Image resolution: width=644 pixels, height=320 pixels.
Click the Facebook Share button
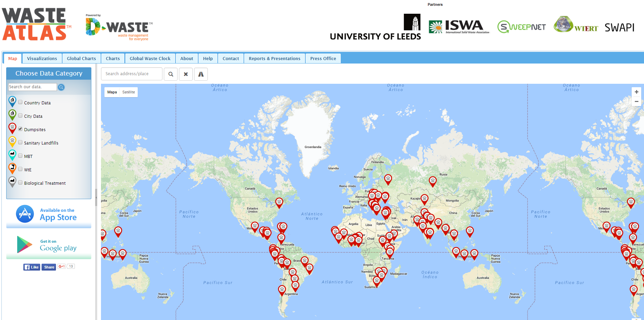coord(49,267)
